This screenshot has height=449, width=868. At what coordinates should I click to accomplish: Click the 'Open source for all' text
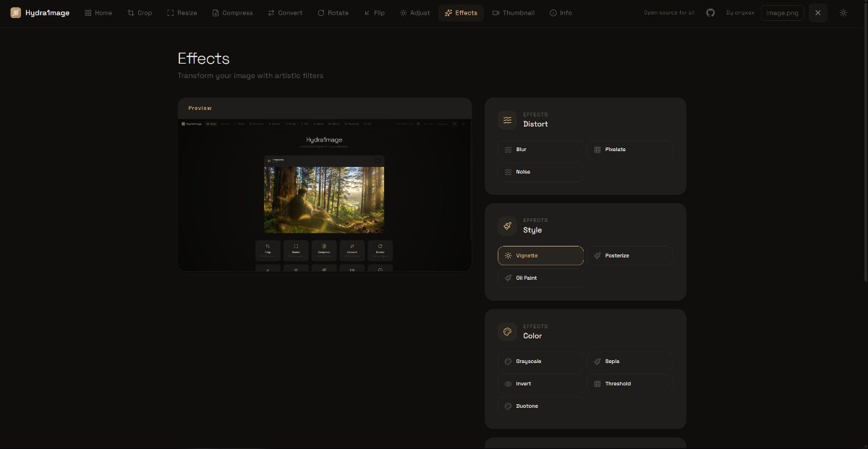[x=669, y=13]
